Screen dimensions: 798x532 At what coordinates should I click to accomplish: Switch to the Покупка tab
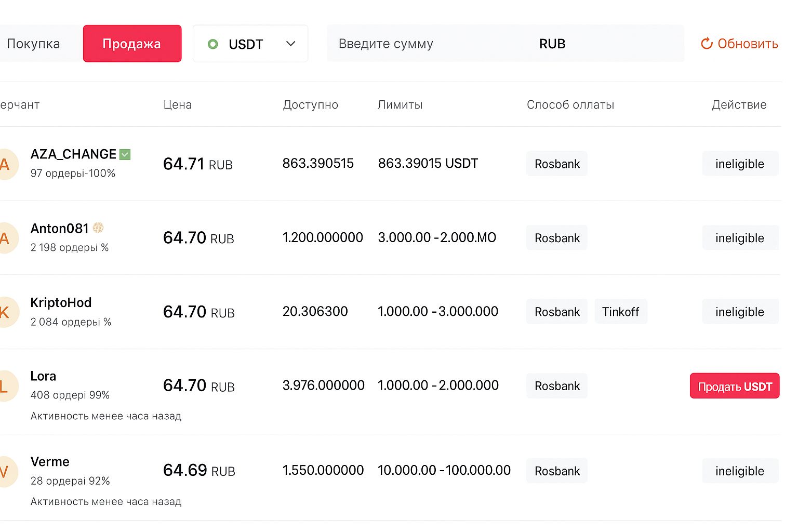tap(33, 44)
